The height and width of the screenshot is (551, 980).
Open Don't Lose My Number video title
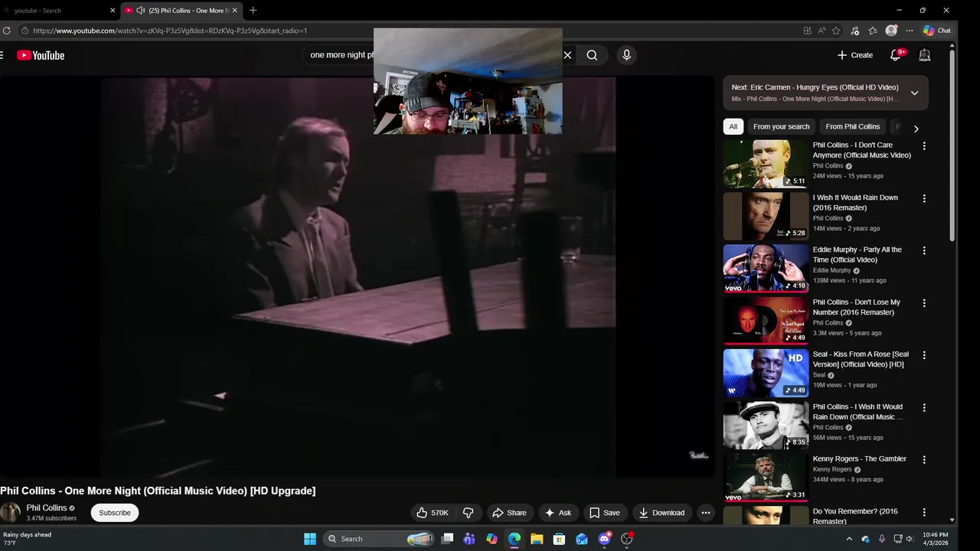[857, 307]
